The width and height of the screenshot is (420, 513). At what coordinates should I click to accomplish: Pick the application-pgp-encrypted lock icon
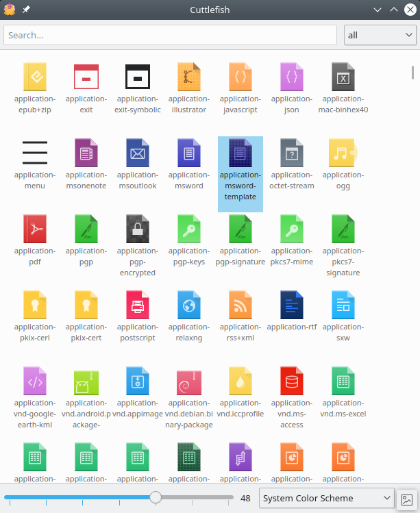click(137, 229)
